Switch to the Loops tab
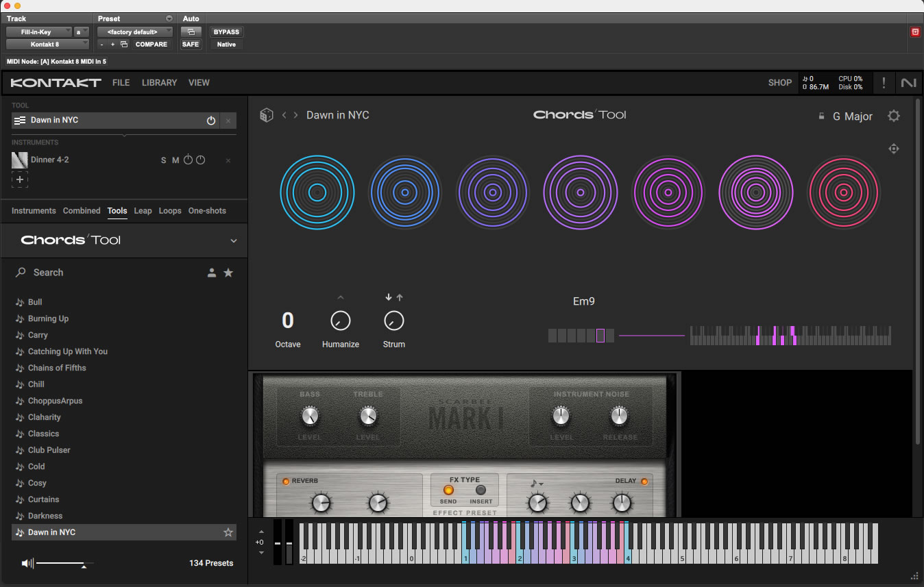The width and height of the screenshot is (924, 587). click(170, 211)
